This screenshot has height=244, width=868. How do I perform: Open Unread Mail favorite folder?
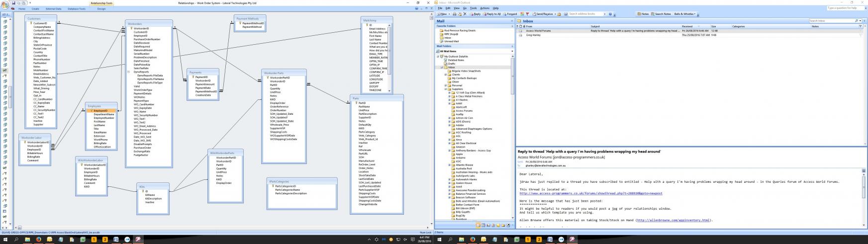coord(452,41)
